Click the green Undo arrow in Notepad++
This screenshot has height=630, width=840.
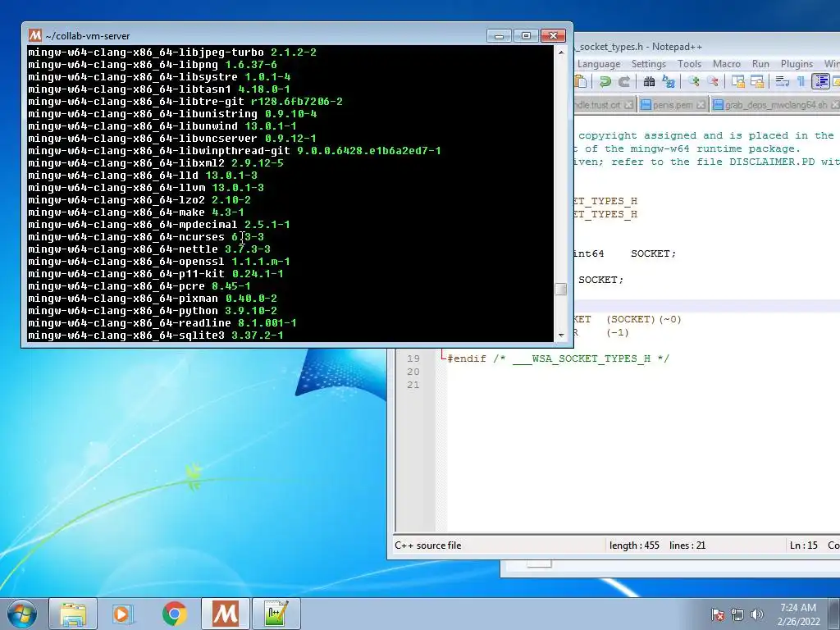[x=605, y=81]
